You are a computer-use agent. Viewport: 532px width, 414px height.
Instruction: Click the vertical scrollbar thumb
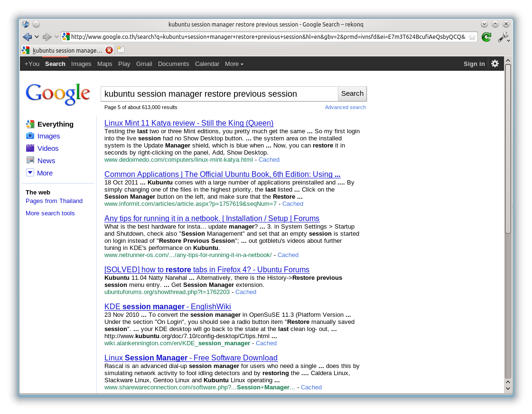(x=508, y=148)
